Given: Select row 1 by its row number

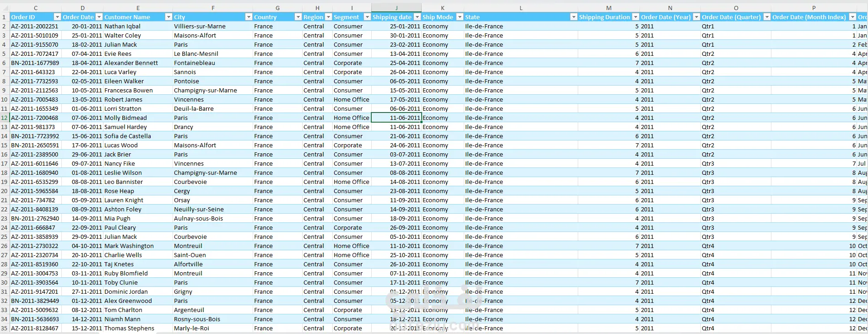Looking at the screenshot, I should tap(5, 17).
